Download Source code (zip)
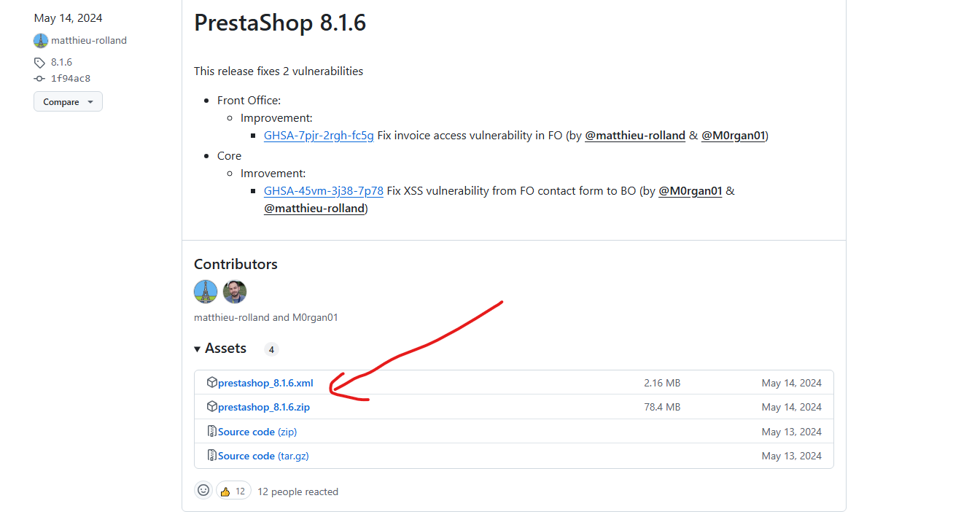This screenshot has width=980, height=517. (257, 432)
